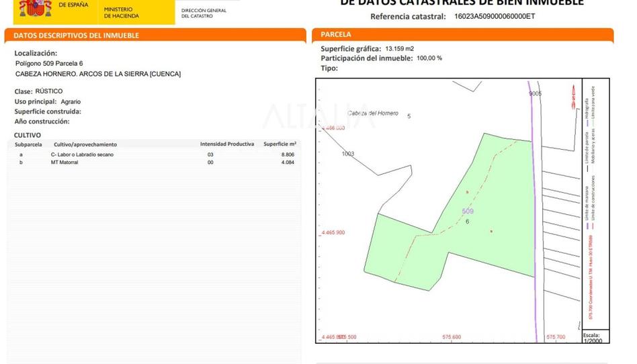Click the Ministerio de Hacienda logo text
637x364 pixels.
(122, 12)
